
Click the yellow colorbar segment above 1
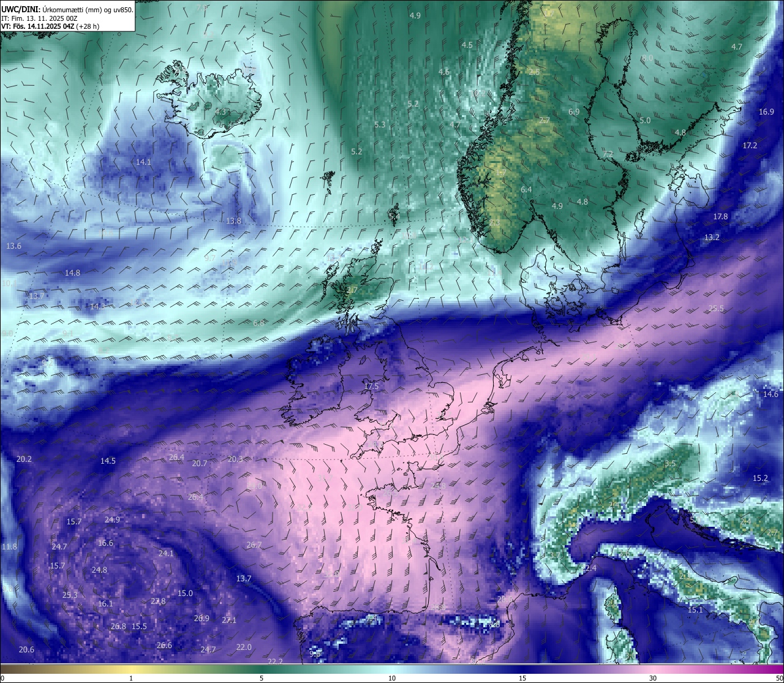[x=131, y=669]
